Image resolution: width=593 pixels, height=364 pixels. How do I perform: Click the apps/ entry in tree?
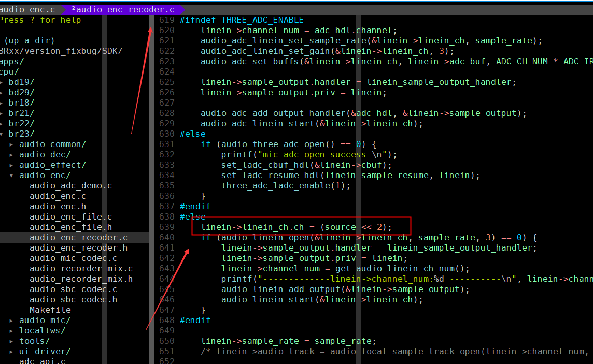tap(12, 62)
